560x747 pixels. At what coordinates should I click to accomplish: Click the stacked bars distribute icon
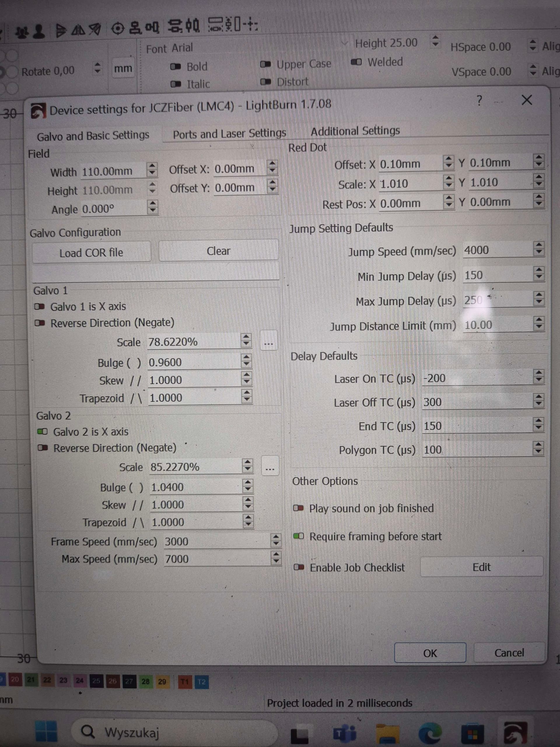click(175, 26)
